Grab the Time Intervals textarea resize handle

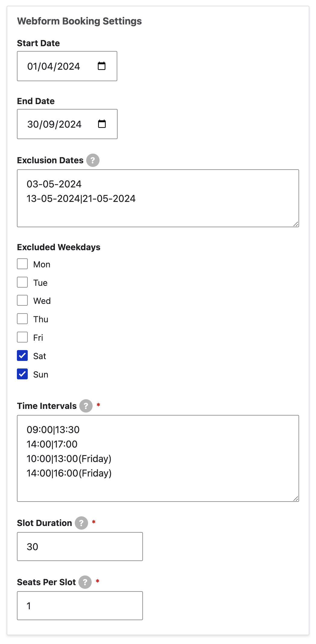pyautogui.click(x=296, y=499)
